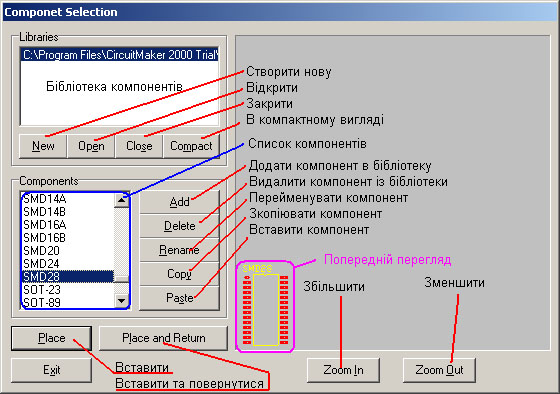Viewport: 560px width, 394px height.
Task: Click Place and Return
Action: click(163, 338)
